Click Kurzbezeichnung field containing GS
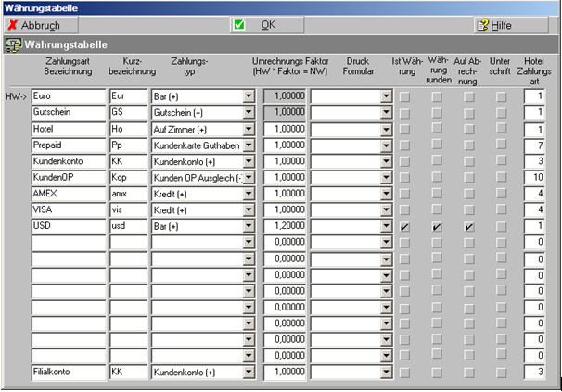 tap(128, 112)
